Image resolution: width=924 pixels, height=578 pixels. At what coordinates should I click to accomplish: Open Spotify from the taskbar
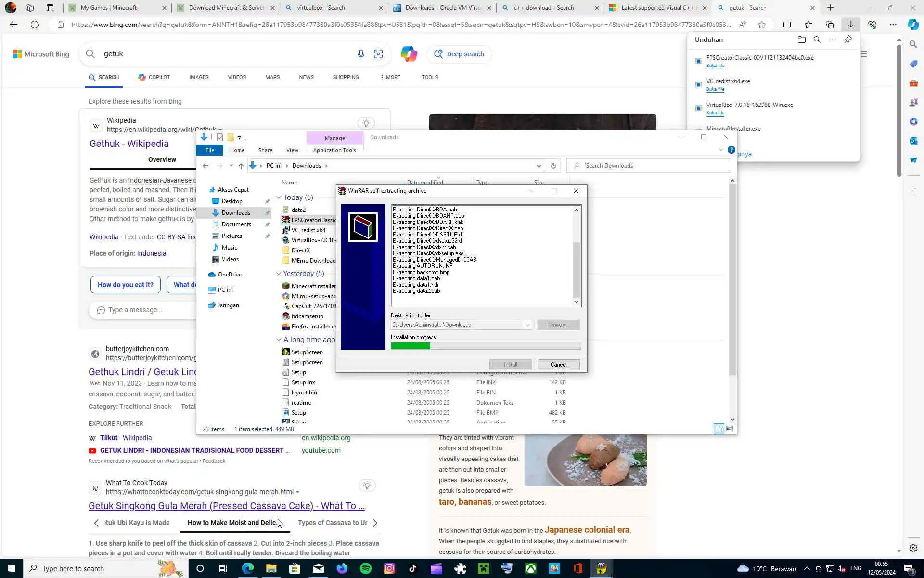[x=366, y=568]
